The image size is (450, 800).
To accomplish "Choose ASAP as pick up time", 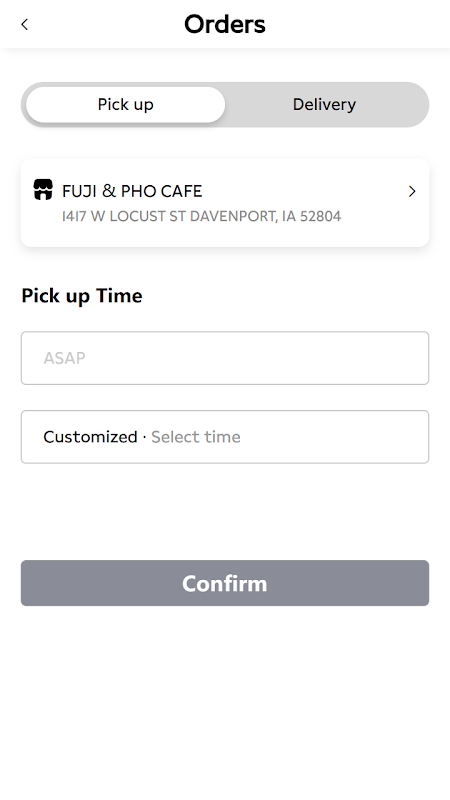I will click(225, 358).
